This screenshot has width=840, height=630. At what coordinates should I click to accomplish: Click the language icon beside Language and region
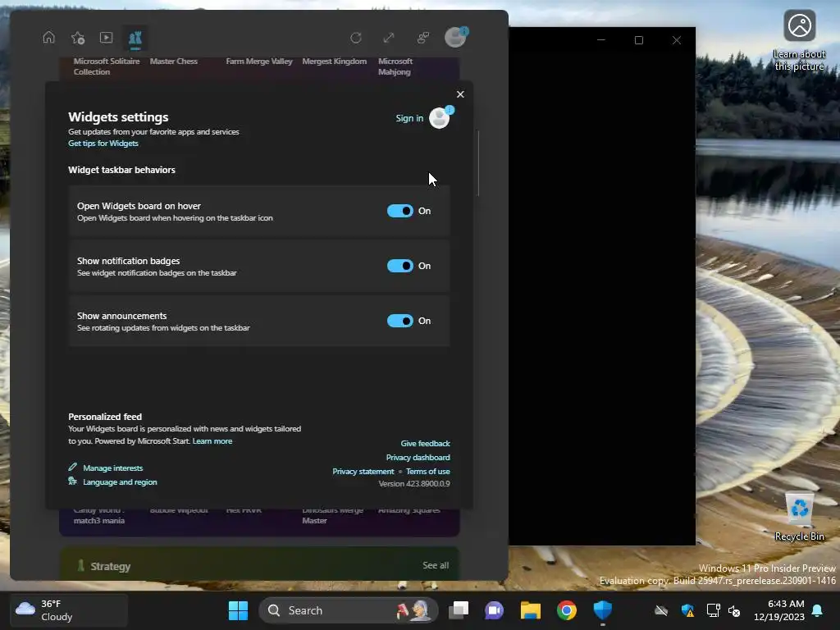tap(72, 481)
